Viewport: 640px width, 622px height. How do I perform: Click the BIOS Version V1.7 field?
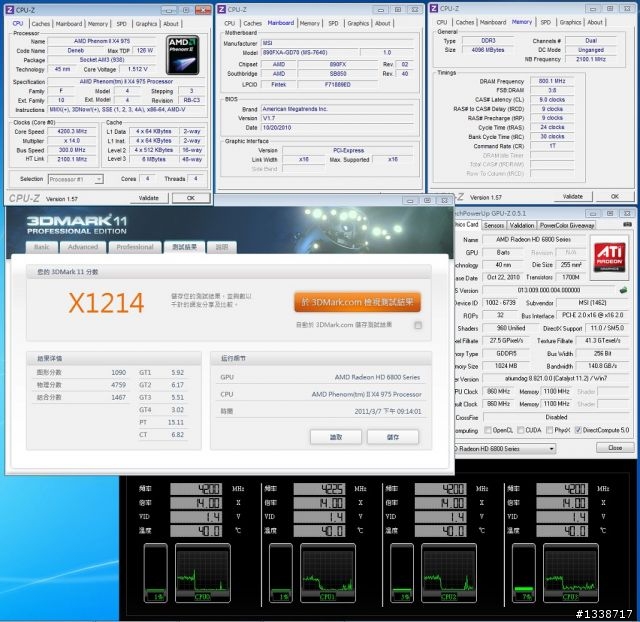[338, 118]
